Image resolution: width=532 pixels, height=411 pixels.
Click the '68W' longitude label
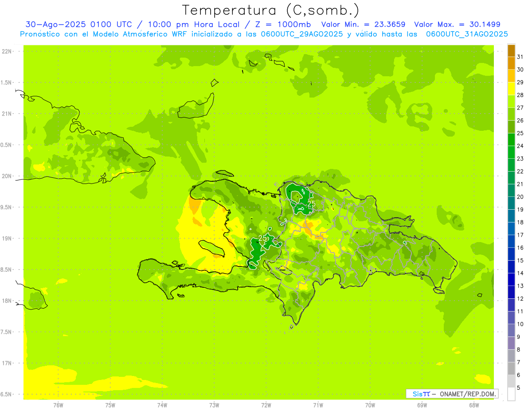[x=474, y=405]
